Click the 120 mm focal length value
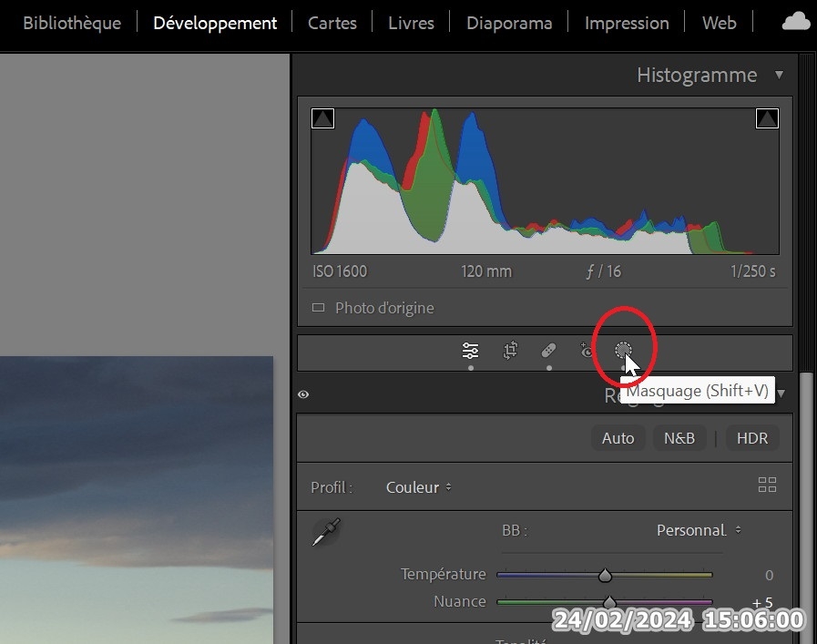 coord(486,271)
